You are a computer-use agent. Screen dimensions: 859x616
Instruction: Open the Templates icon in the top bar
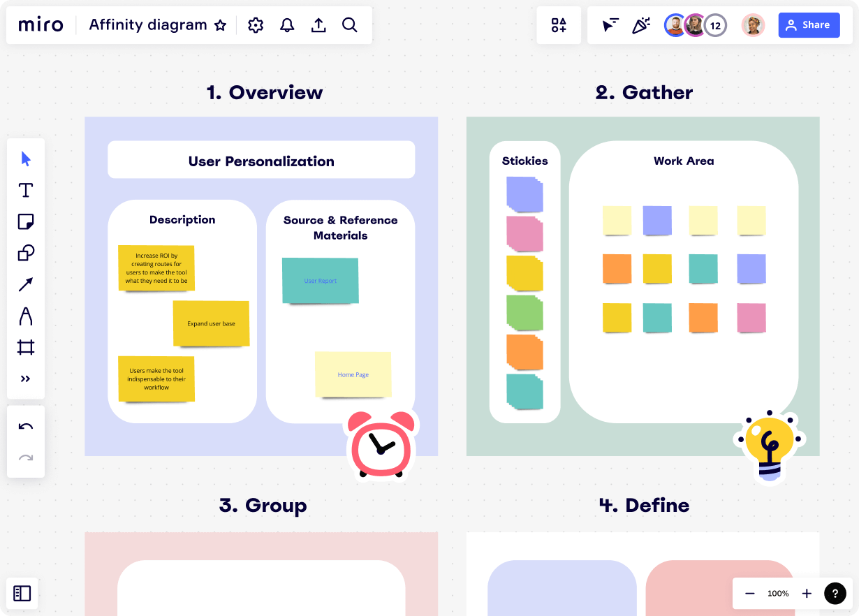pyautogui.click(x=559, y=24)
